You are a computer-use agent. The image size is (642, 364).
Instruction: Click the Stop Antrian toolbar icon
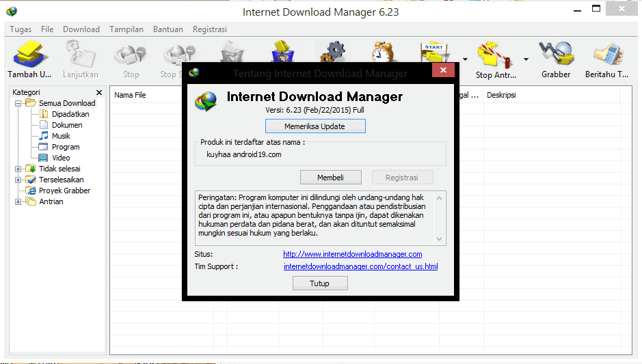[494, 54]
